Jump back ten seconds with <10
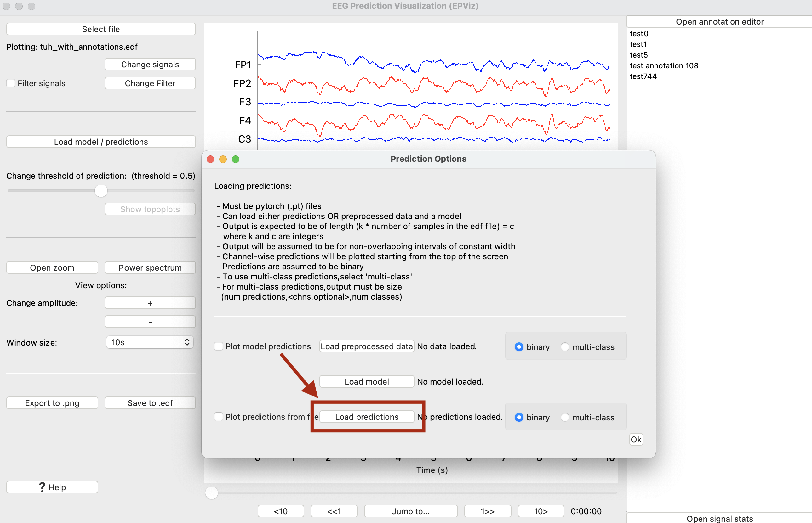This screenshot has height=523, width=812. pyautogui.click(x=281, y=511)
